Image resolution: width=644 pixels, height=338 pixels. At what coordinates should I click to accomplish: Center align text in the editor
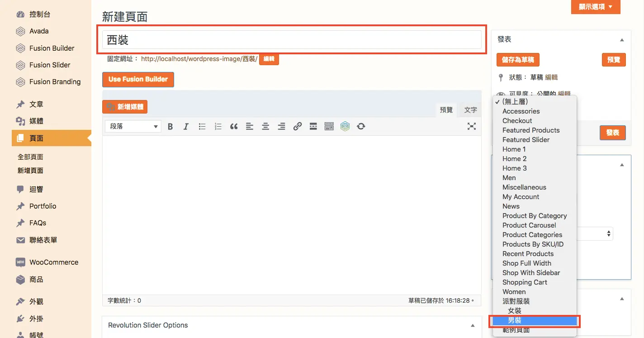coord(265,127)
